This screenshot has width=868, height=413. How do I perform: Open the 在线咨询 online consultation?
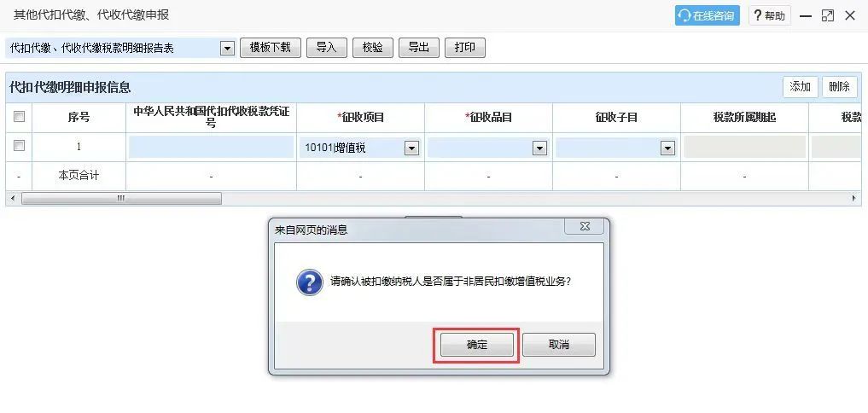coord(707,15)
